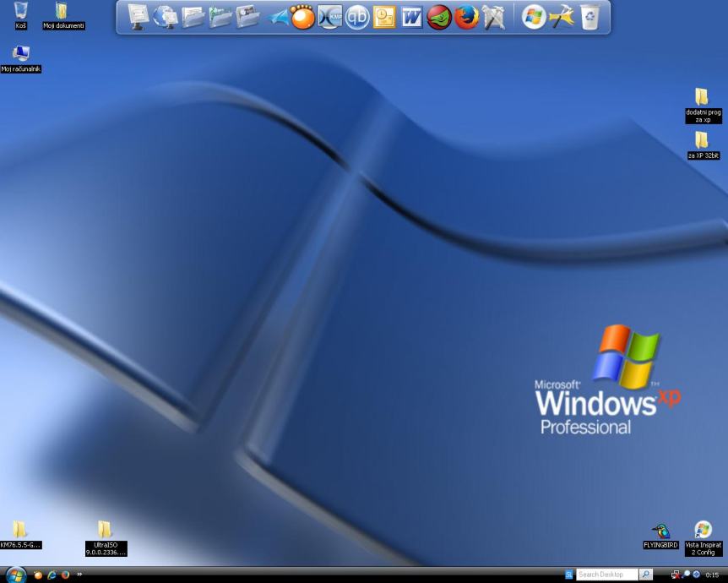Screen dimensions: 728x583
Task: Click the computer monitor icon in the dock
Action: tap(138, 17)
